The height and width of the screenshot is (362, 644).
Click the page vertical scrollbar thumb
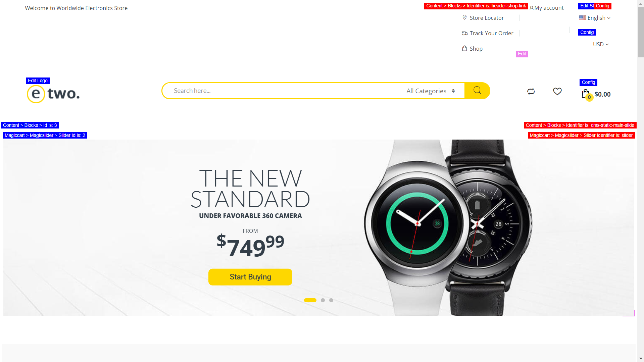(641, 32)
